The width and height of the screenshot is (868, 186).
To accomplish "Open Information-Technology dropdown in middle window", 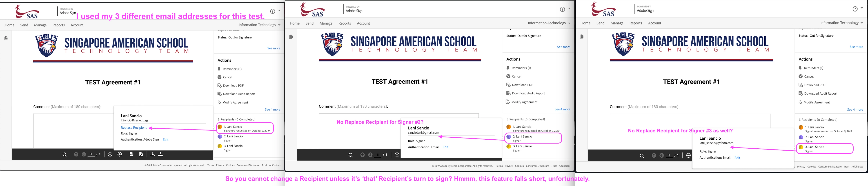I will [x=549, y=23].
